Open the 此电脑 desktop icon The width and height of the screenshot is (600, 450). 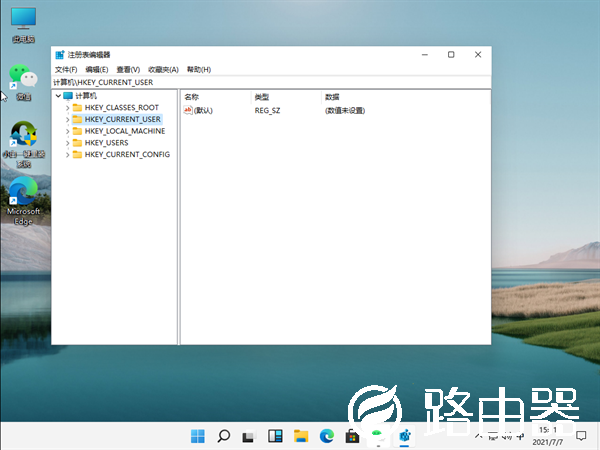point(23,25)
